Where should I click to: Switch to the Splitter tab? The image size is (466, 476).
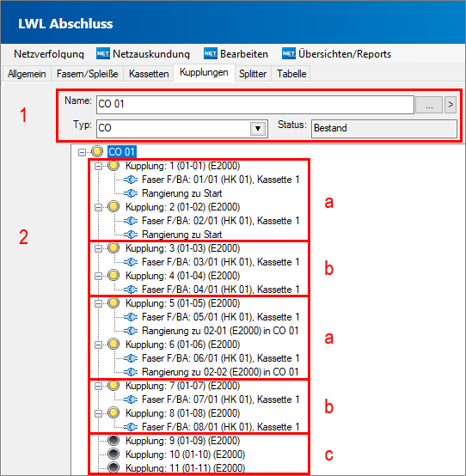253,74
